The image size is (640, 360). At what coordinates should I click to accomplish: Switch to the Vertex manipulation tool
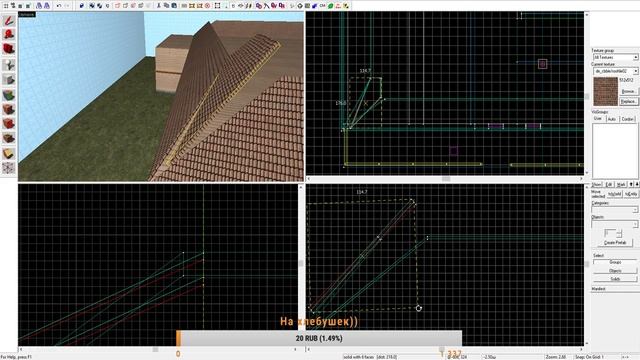(9, 168)
